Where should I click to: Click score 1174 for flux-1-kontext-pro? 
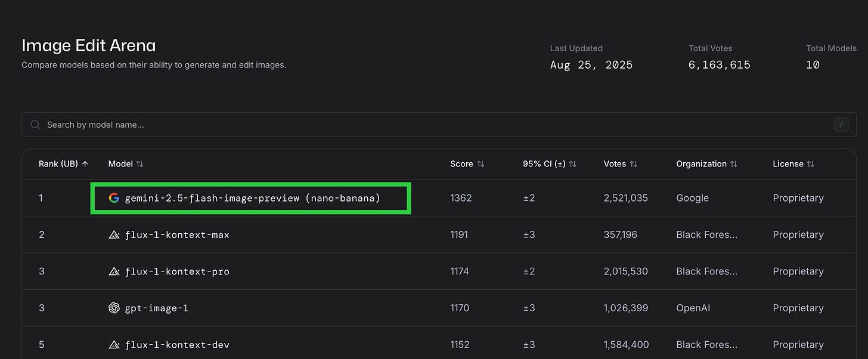tap(460, 271)
